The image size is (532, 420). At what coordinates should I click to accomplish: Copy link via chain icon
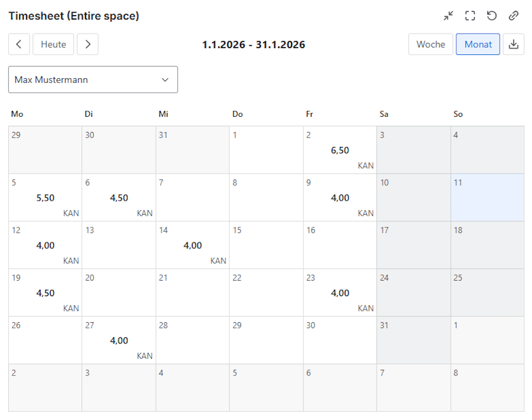[x=513, y=16]
